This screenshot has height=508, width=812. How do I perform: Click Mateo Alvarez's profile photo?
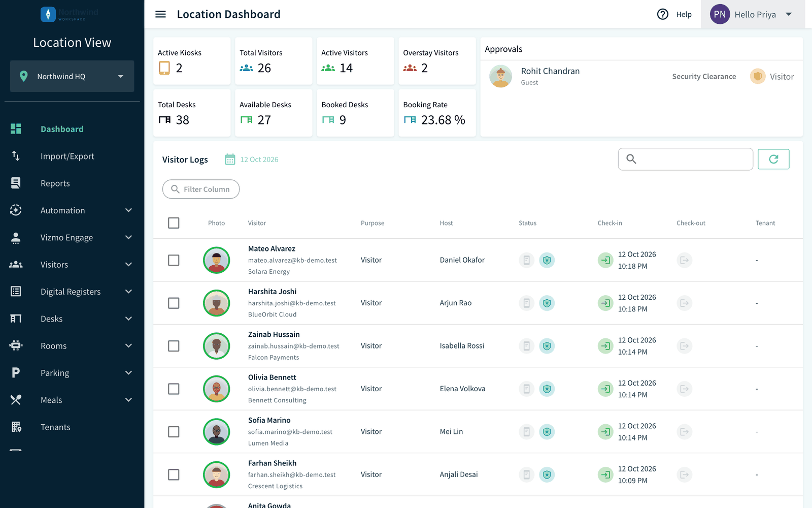[217, 260]
